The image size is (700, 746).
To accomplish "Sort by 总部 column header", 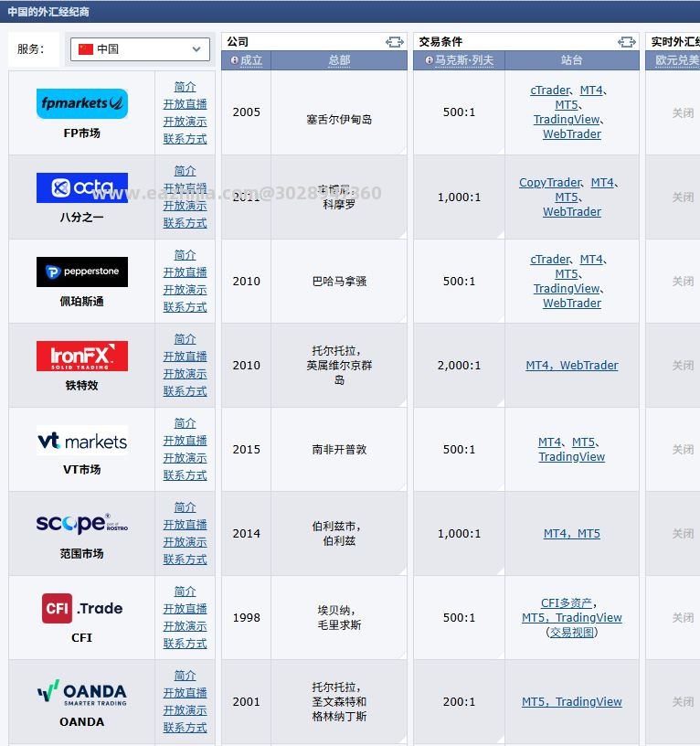I will (339, 60).
